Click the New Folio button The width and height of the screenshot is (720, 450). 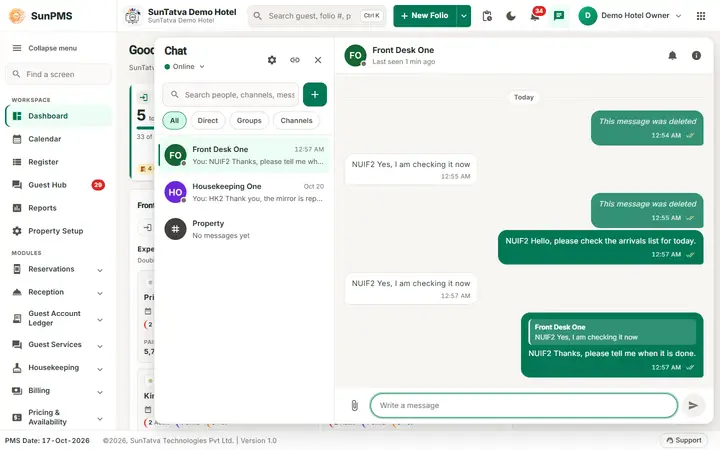[425, 16]
